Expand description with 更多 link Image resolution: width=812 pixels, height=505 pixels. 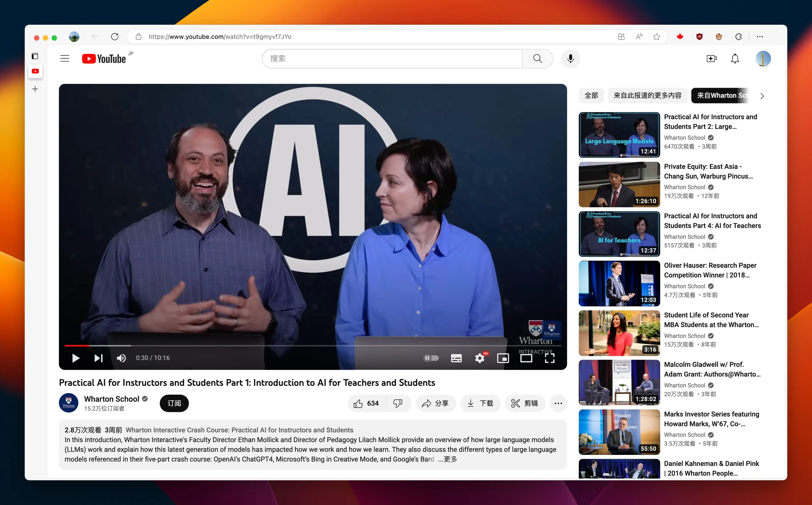click(450, 459)
